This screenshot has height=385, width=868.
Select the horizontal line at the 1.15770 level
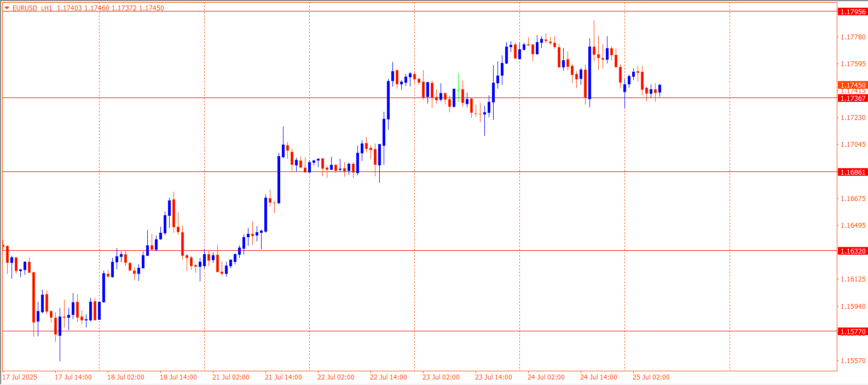(419, 331)
